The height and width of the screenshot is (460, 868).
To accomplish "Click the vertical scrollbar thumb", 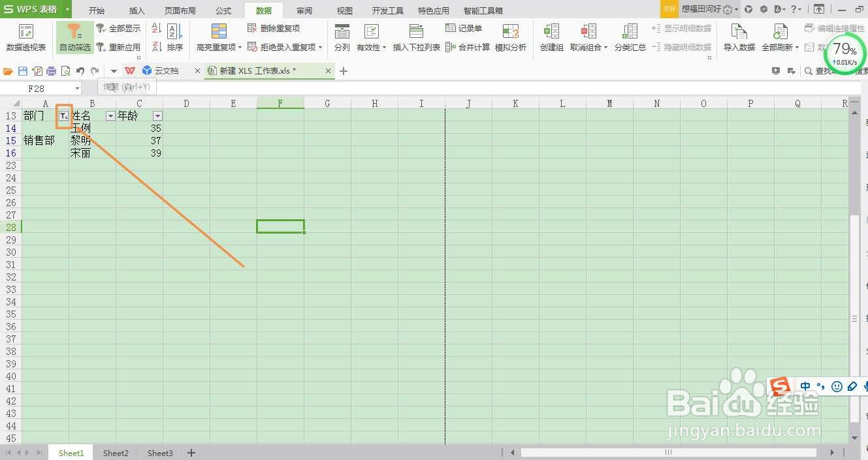I will [855, 318].
